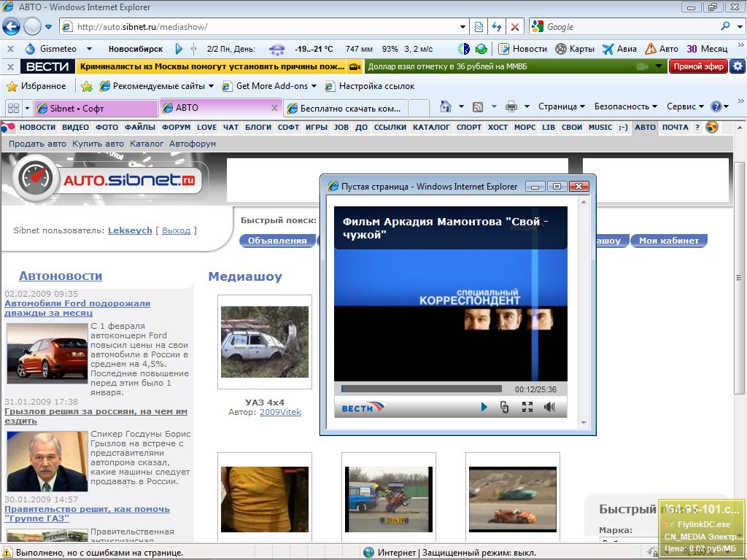Expand the Страница menu dropdown
Image resolution: width=747 pixels, height=560 pixels.
coord(561,106)
